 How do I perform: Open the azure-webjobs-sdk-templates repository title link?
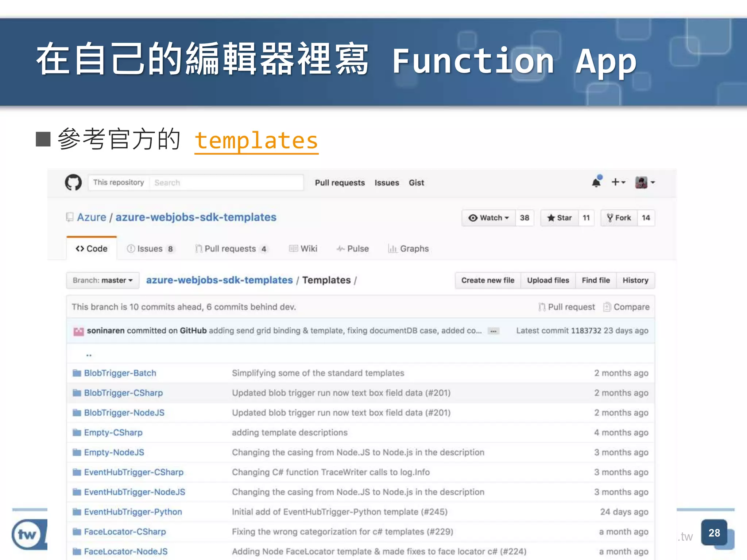(x=196, y=217)
